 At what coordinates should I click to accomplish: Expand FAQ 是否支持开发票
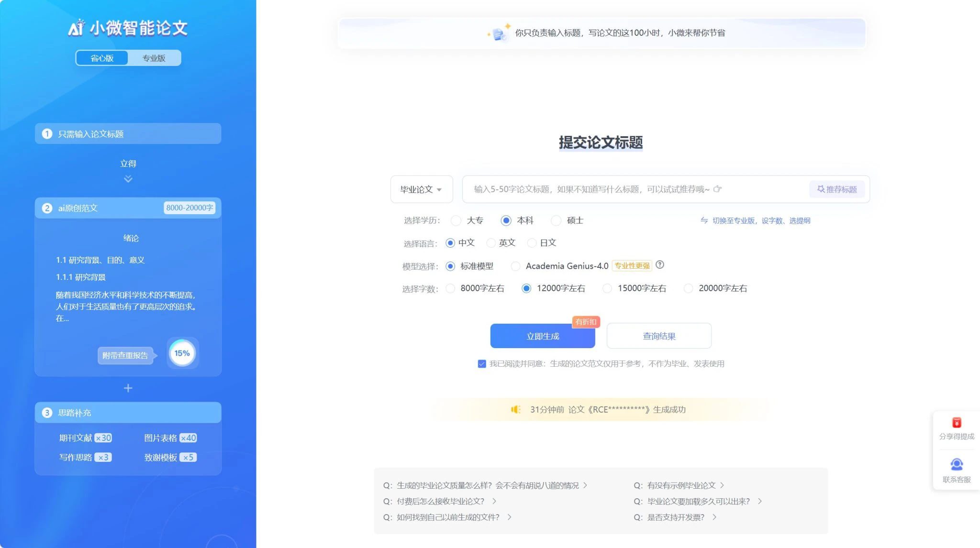(675, 517)
